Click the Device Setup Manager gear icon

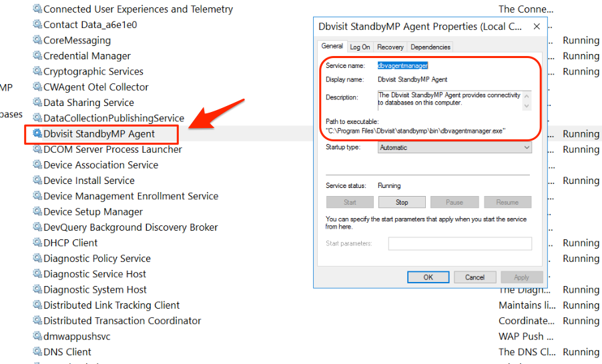37,212
